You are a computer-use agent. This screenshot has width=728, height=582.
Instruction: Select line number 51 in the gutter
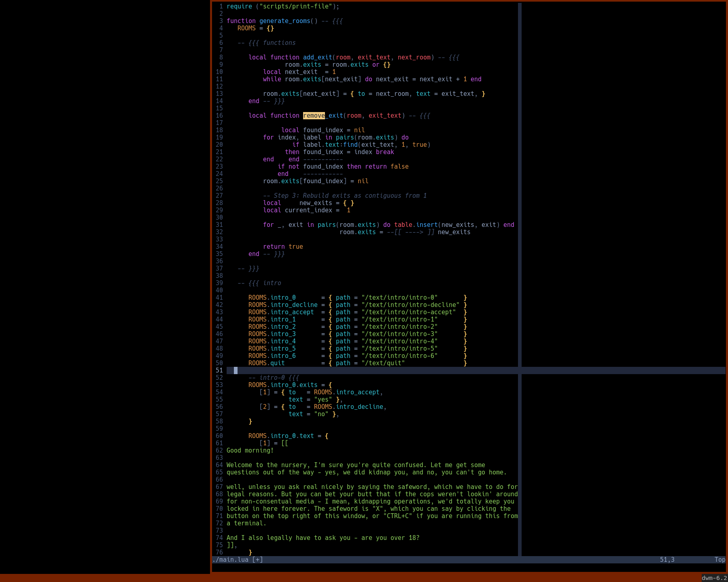[x=219, y=370]
